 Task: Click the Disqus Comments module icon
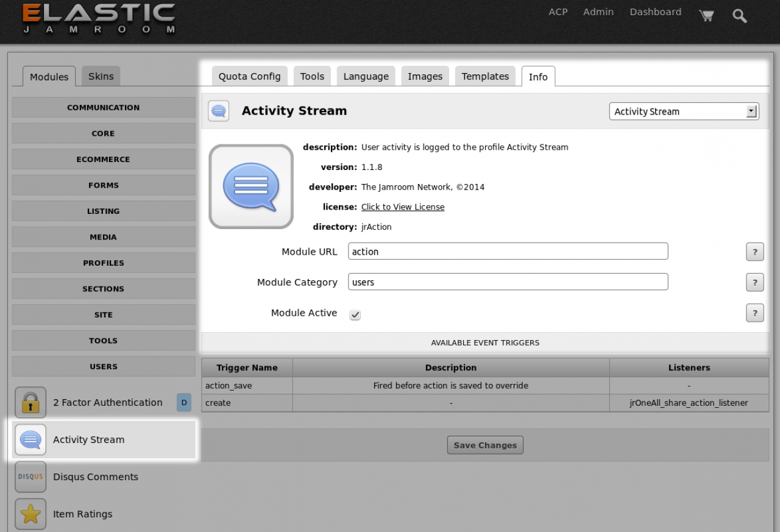coord(30,477)
